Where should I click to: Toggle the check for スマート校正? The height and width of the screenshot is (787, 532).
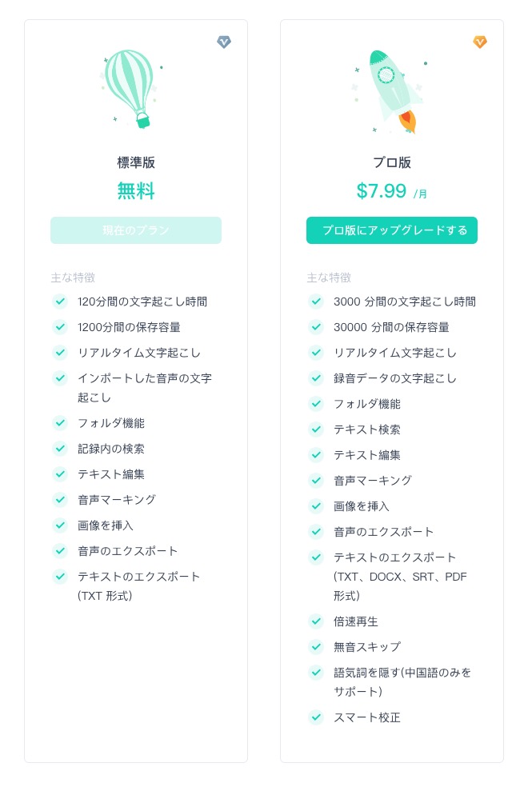(x=316, y=718)
